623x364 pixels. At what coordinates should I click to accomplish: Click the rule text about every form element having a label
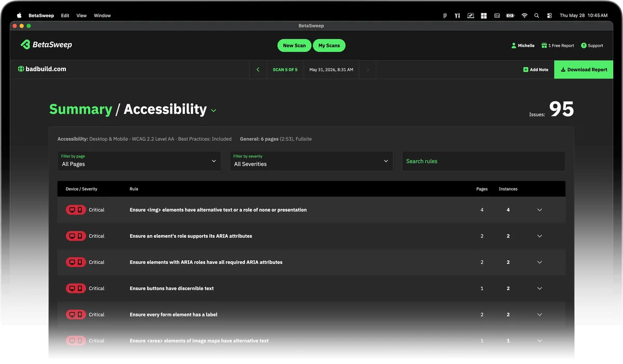173,315
